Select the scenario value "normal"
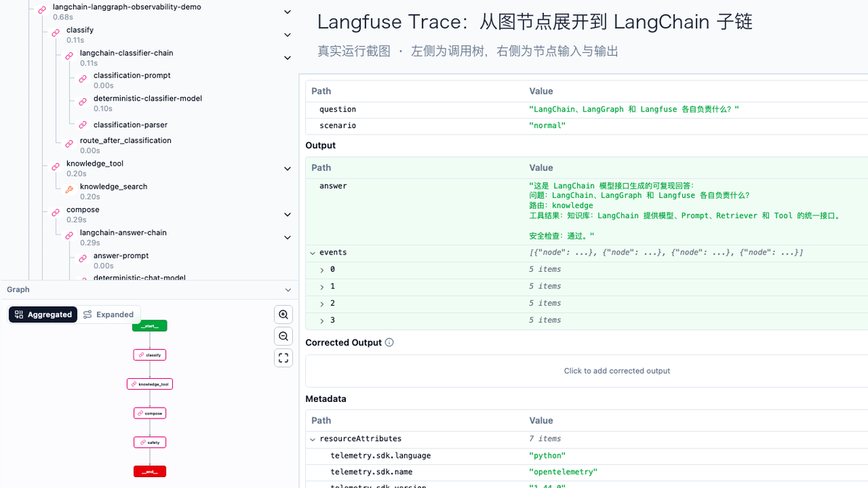This screenshot has height=488, width=868. pos(548,126)
